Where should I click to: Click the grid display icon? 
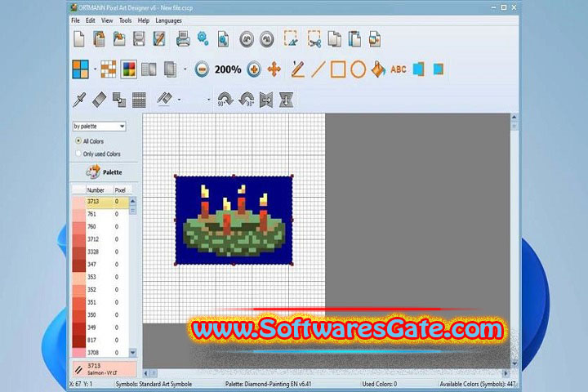[139, 100]
